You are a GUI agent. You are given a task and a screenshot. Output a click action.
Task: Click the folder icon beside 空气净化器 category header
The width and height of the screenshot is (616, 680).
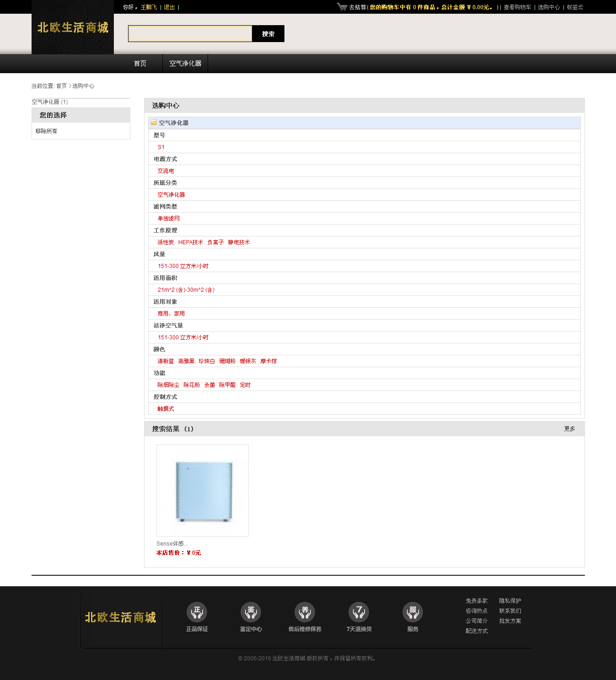pos(154,123)
